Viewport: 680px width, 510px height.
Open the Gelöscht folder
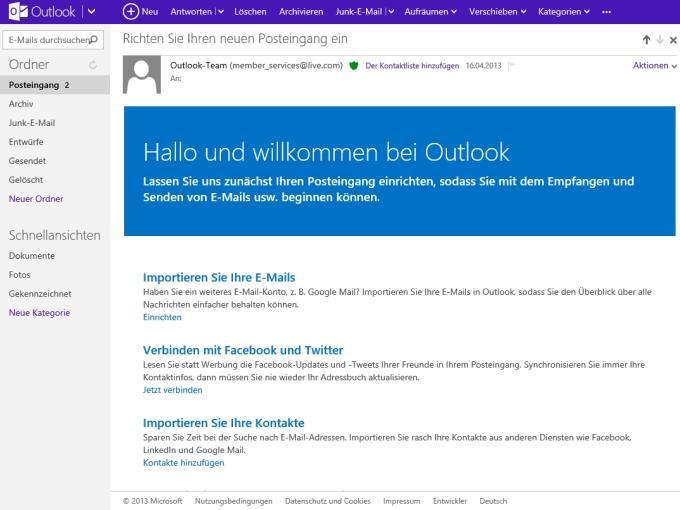tap(26, 180)
